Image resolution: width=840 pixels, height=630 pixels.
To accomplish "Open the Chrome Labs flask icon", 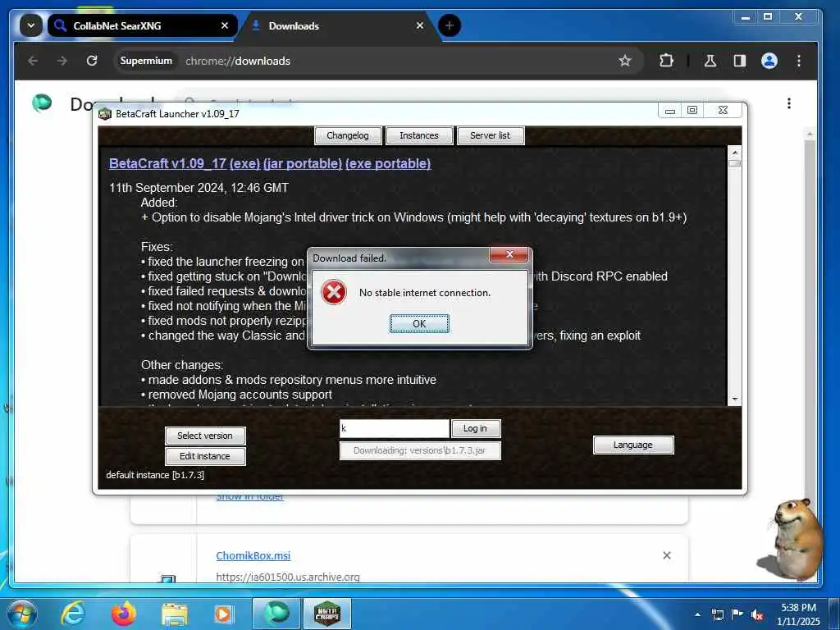I will tap(710, 61).
